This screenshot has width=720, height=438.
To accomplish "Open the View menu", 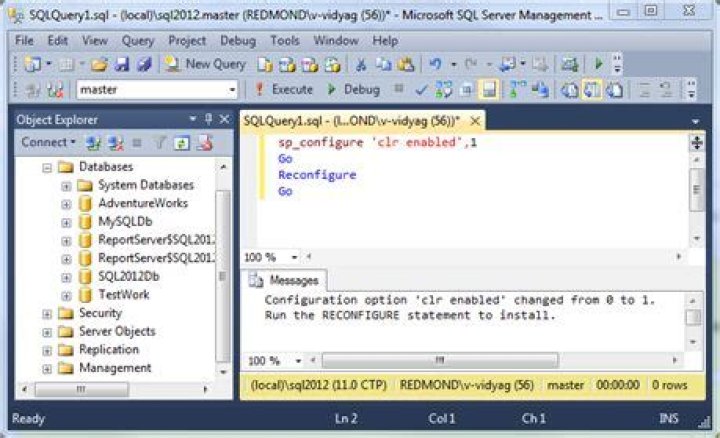I will (x=95, y=40).
